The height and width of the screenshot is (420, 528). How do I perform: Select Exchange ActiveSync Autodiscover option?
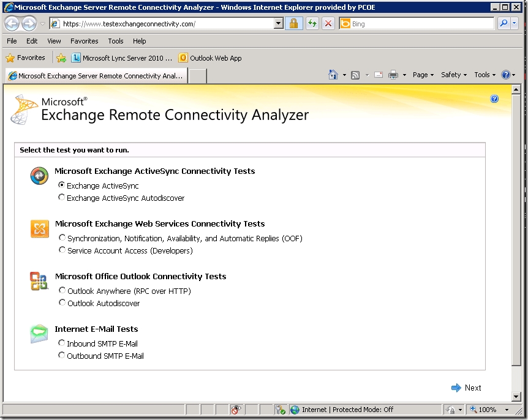61,197
